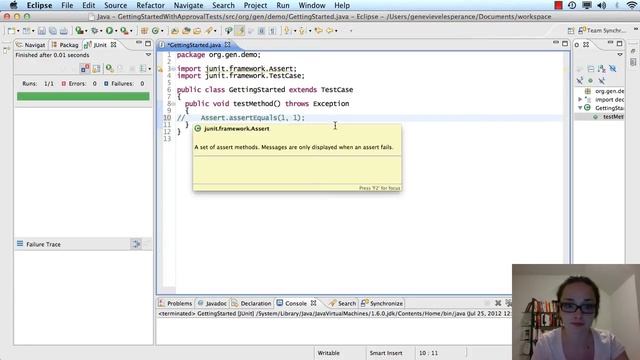Screen dimensions: 640x360
Task: Open JUnit view menu triangle
Action: click(148, 55)
